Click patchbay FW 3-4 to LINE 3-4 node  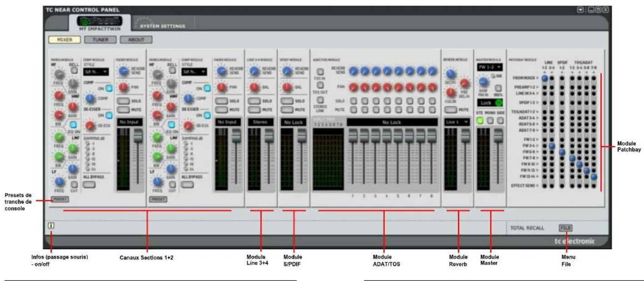coord(552,146)
